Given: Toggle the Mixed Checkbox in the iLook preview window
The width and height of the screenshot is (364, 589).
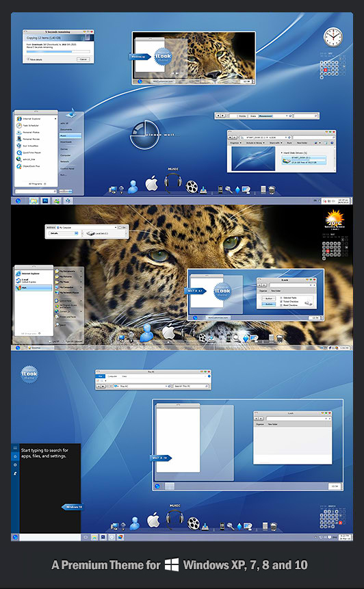Looking at the screenshot, I should point(281,305).
